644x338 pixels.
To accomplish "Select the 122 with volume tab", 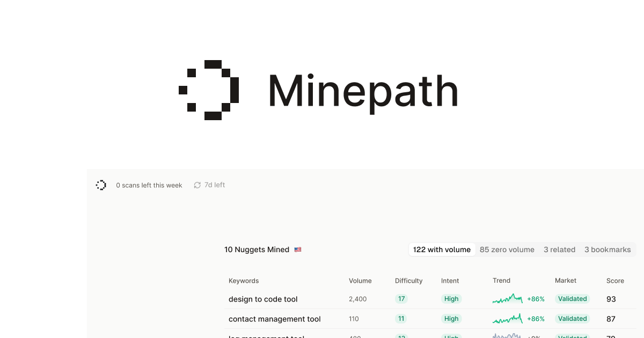I will (x=442, y=249).
